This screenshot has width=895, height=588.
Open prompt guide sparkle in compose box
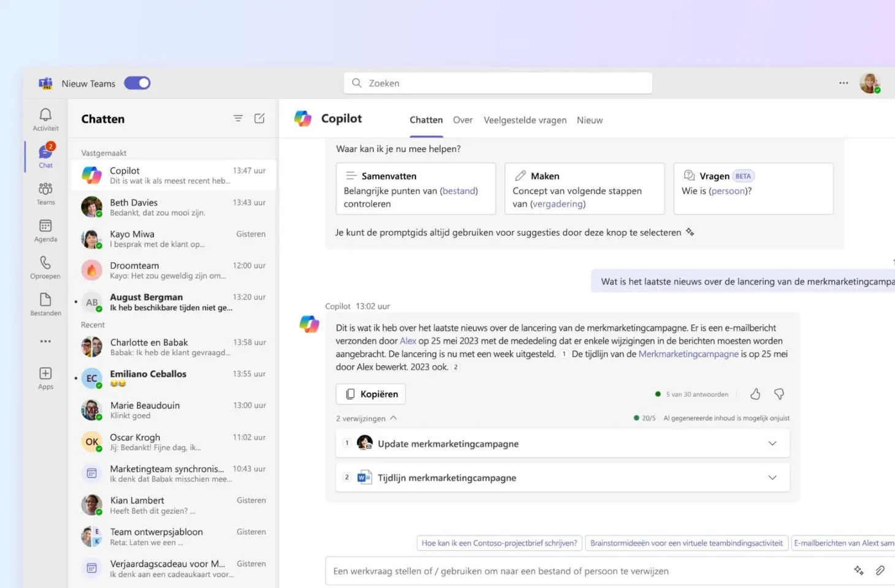tap(859, 570)
